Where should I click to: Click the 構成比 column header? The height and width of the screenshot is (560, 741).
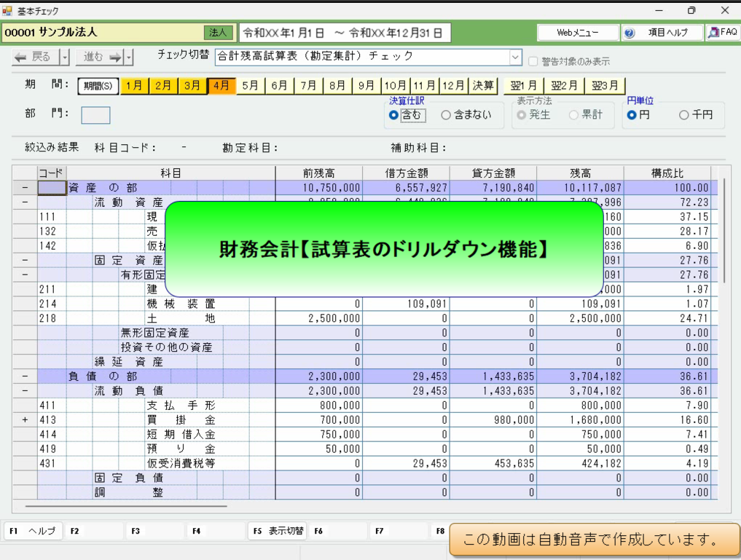(x=667, y=173)
